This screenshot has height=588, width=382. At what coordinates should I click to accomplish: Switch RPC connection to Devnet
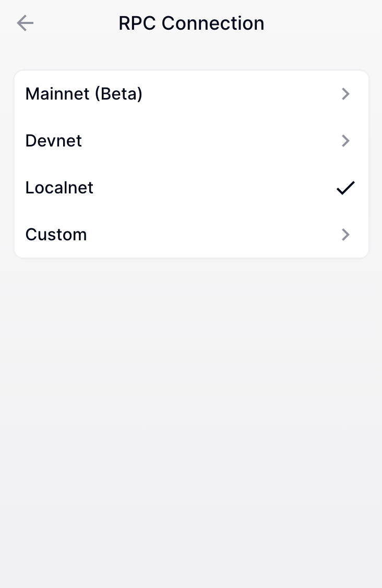[x=191, y=141]
